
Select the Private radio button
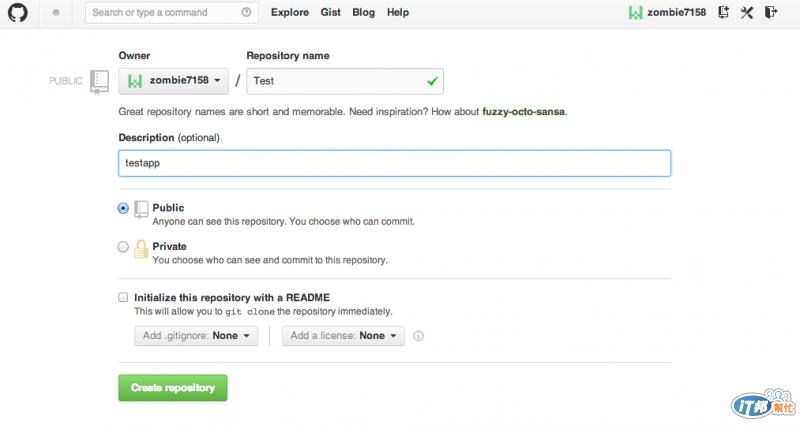123,247
